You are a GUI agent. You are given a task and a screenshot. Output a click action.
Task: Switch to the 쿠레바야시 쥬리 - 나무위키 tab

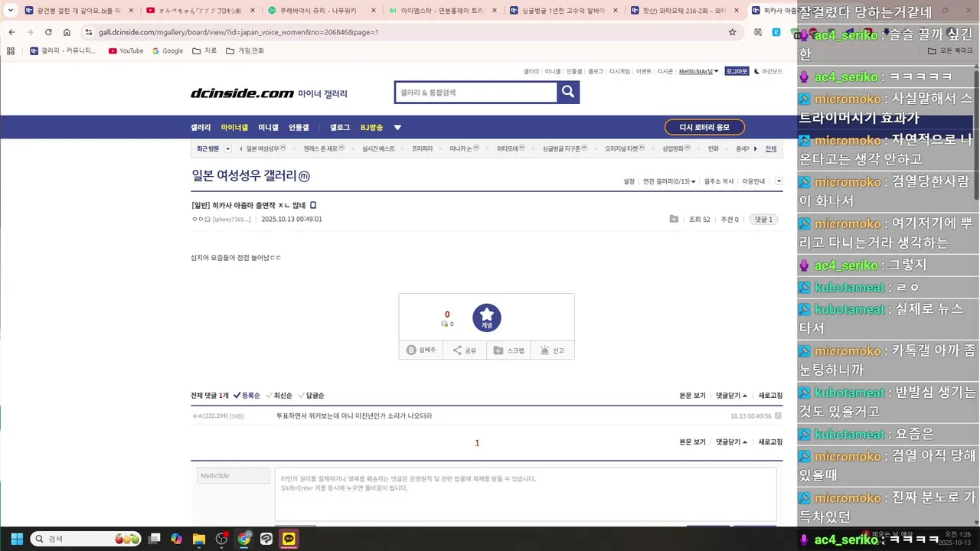[x=322, y=11]
